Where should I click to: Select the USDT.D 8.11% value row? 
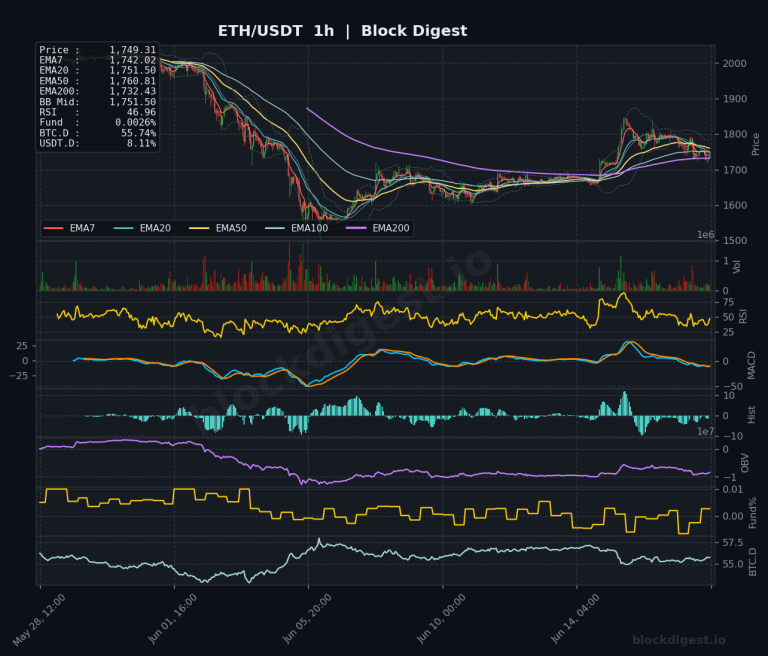[x=97, y=144]
